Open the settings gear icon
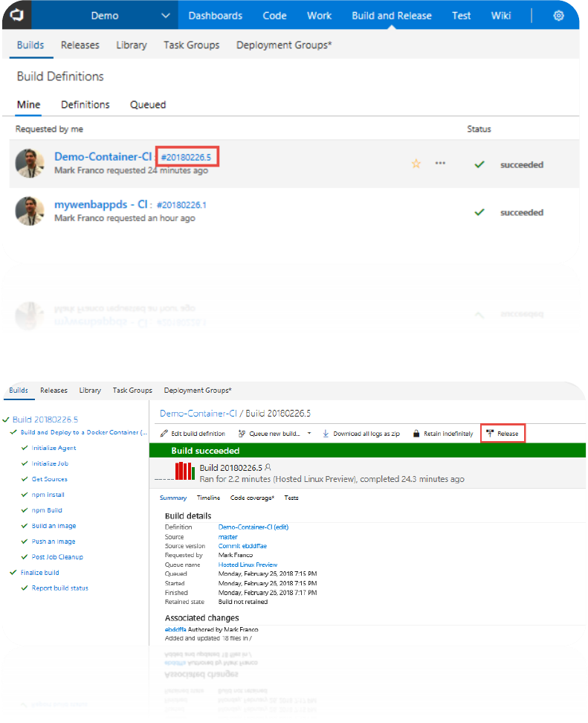This screenshot has width=588, height=723. [x=558, y=16]
